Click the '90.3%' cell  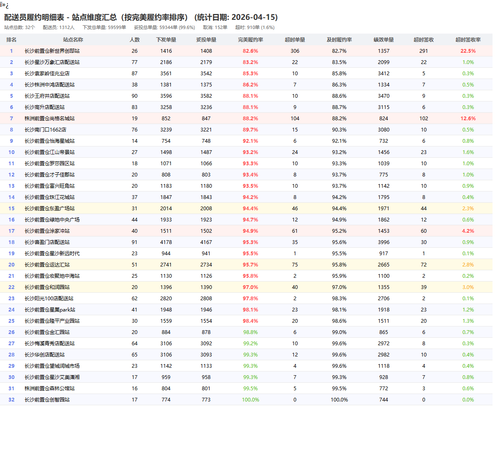339,130
